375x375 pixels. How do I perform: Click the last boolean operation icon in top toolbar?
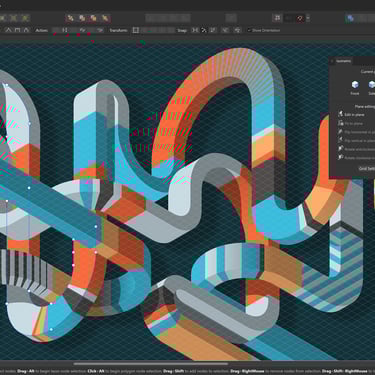[105, 18]
